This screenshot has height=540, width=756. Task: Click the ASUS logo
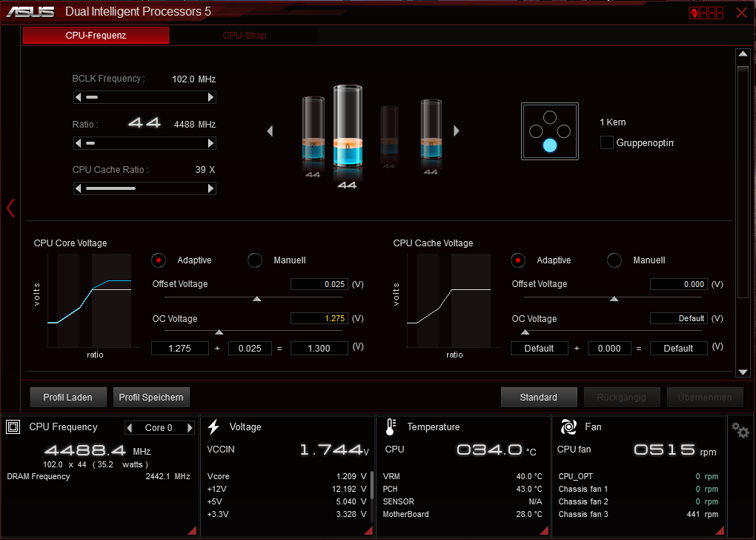[31, 12]
